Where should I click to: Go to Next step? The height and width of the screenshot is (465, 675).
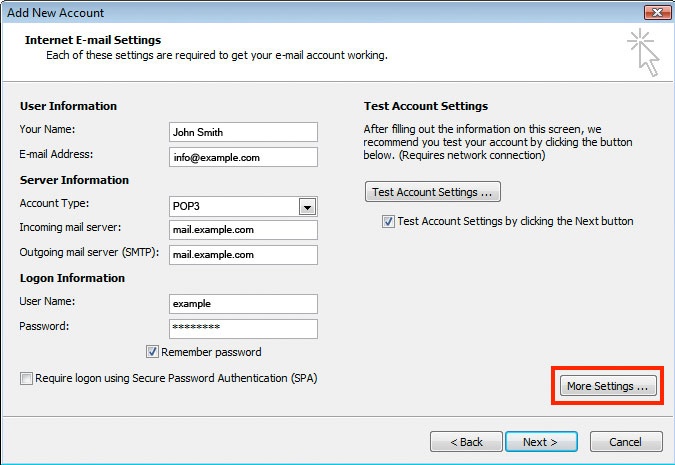pyautogui.click(x=541, y=442)
